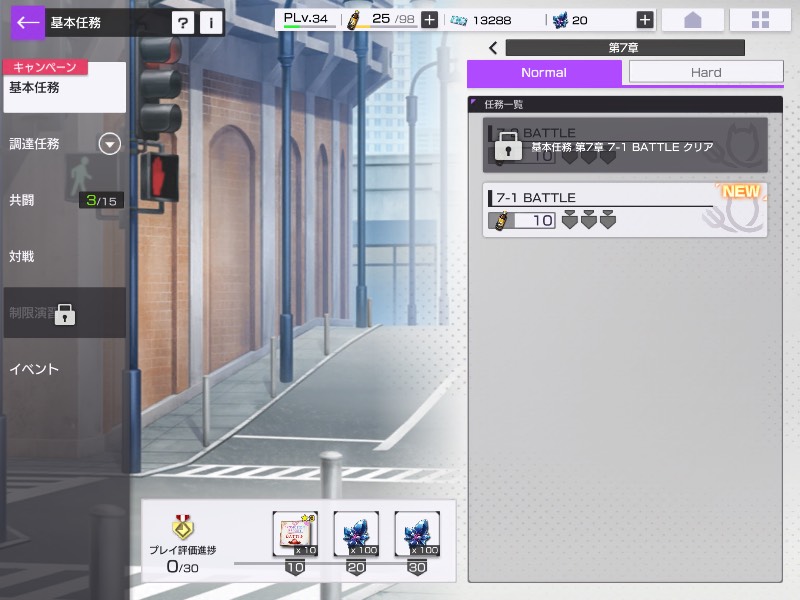The image size is (800, 600).
Task: Click the money bills icon beside 13288
Action: click(458, 20)
